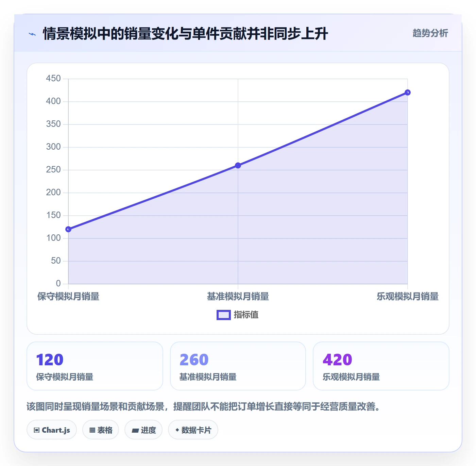Screen dimensions: 476x466
Task: Select the 基准模拟月销量 data point on the line
Action: click(238, 165)
